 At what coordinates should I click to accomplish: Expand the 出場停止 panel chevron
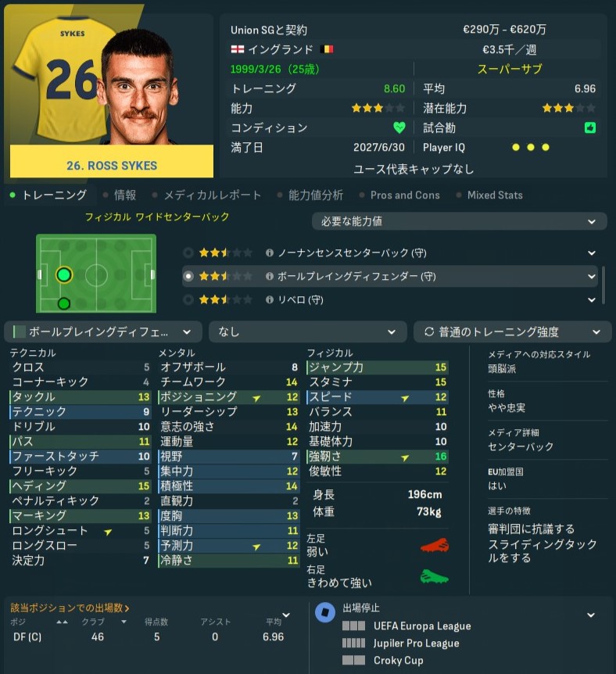pos(591,615)
